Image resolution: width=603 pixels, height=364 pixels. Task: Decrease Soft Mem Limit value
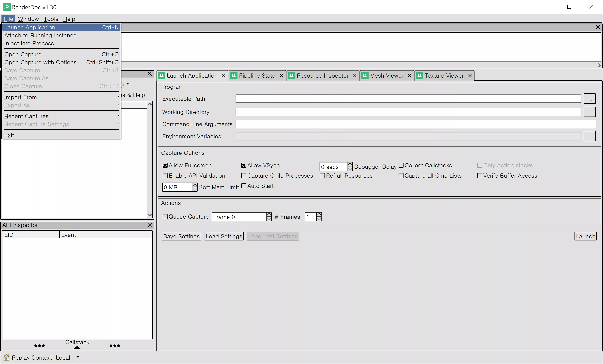click(195, 189)
